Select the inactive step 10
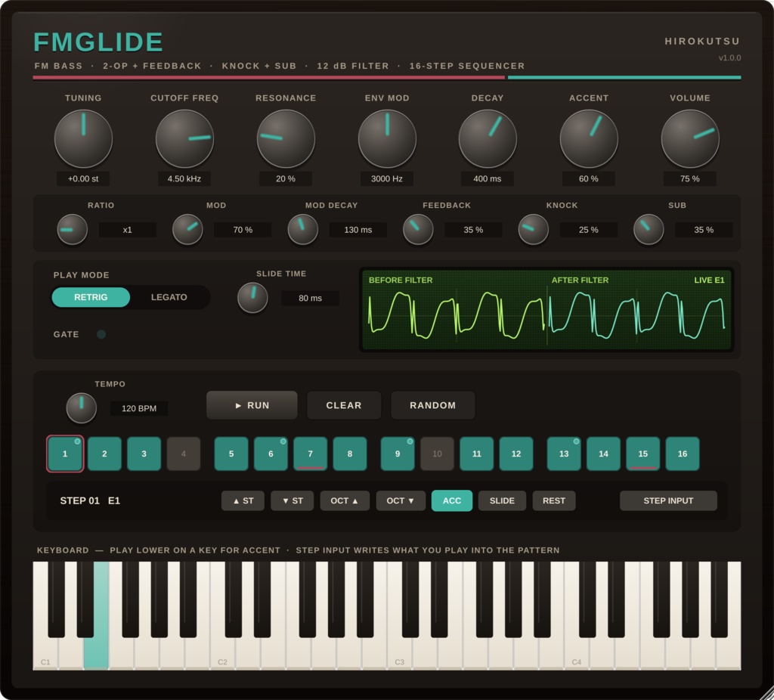The height and width of the screenshot is (700, 774). coord(437,454)
